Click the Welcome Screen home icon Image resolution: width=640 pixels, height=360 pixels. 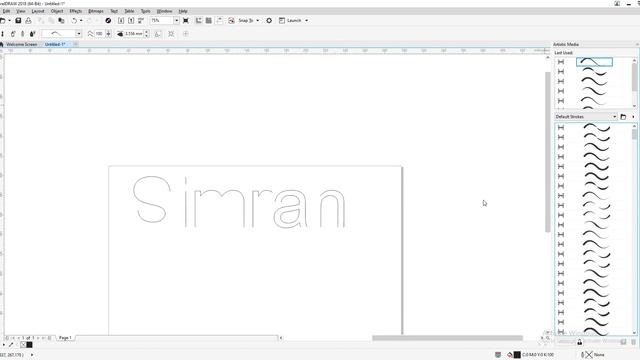[2, 44]
